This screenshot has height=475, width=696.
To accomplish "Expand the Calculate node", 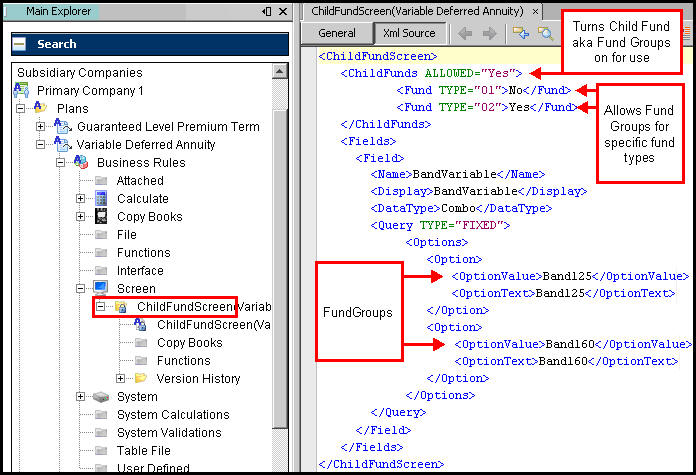I will (x=80, y=198).
